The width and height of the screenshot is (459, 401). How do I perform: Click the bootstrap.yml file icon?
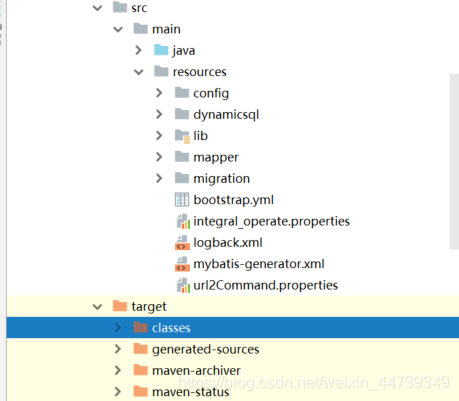182,200
